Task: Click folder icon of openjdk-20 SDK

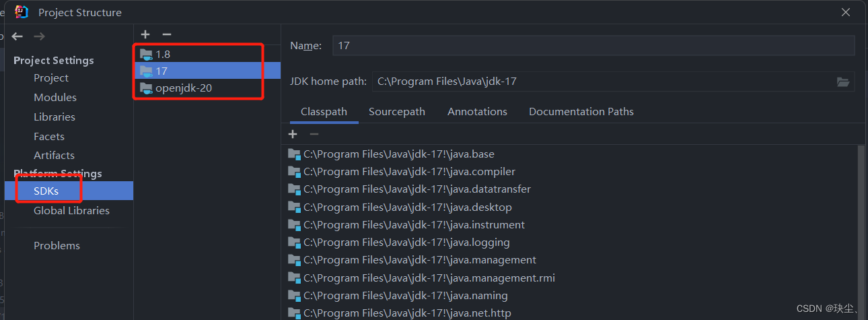Action: coord(146,88)
